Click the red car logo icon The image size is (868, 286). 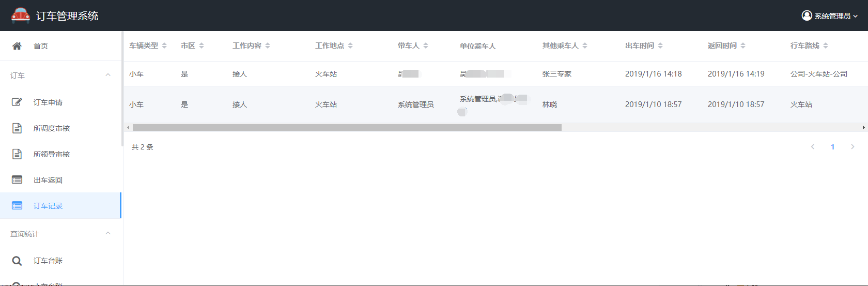click(21, 16)
